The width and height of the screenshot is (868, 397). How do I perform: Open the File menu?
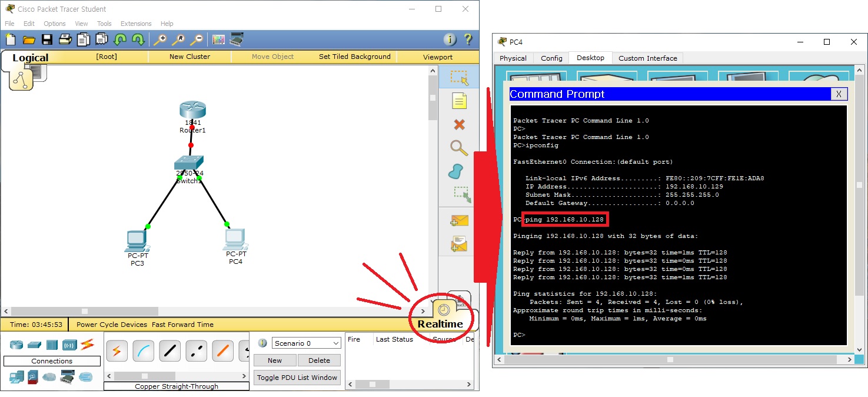9,24
